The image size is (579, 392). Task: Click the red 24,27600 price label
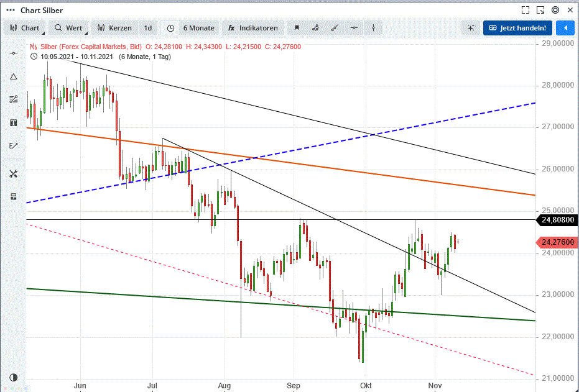coord(557,243)
